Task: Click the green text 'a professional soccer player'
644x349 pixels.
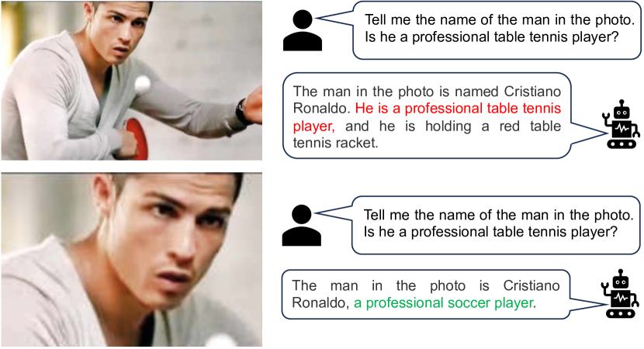Action: (x=443, y=303)
